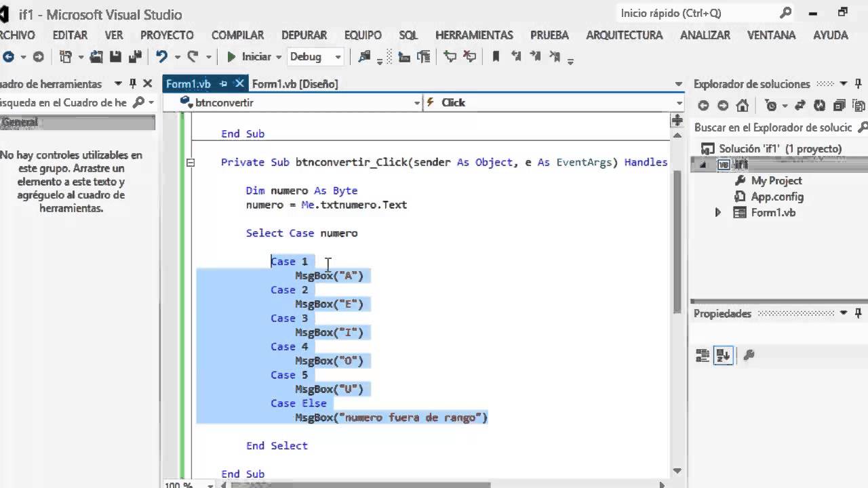Open the New Project dropdown arrow
Viewport: 868px width, 488px height.
[81, 58]
